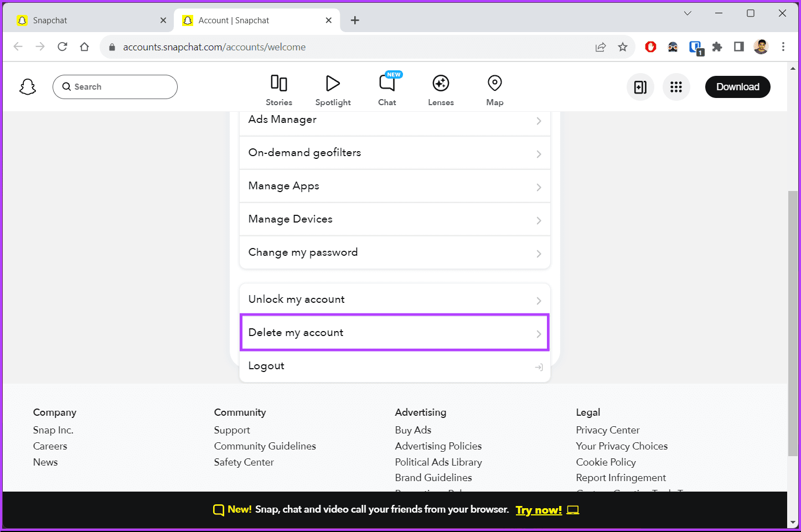Image resolution: width=801 pixels, height=532 pixels.
Task: Open the Lenses icon
Action: coord(441,90)
